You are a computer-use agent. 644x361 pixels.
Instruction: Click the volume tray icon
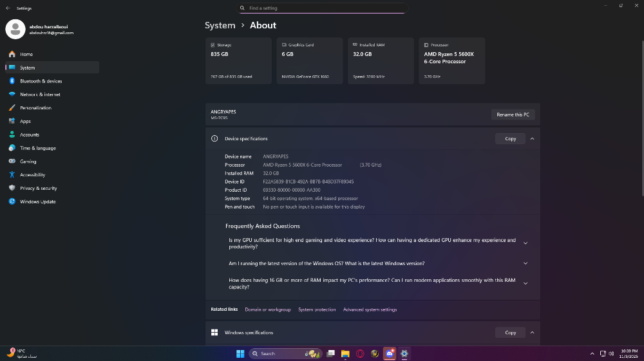coord(611,354)
